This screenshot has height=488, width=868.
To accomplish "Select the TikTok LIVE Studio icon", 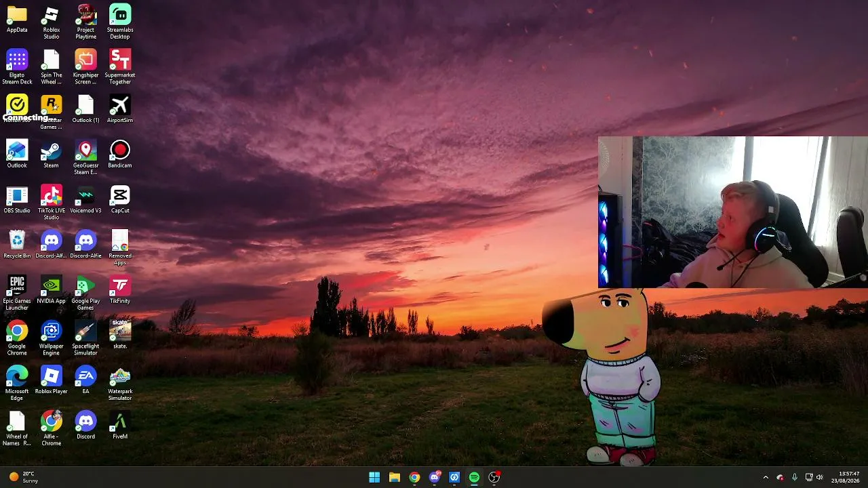I will click(52, 196).
